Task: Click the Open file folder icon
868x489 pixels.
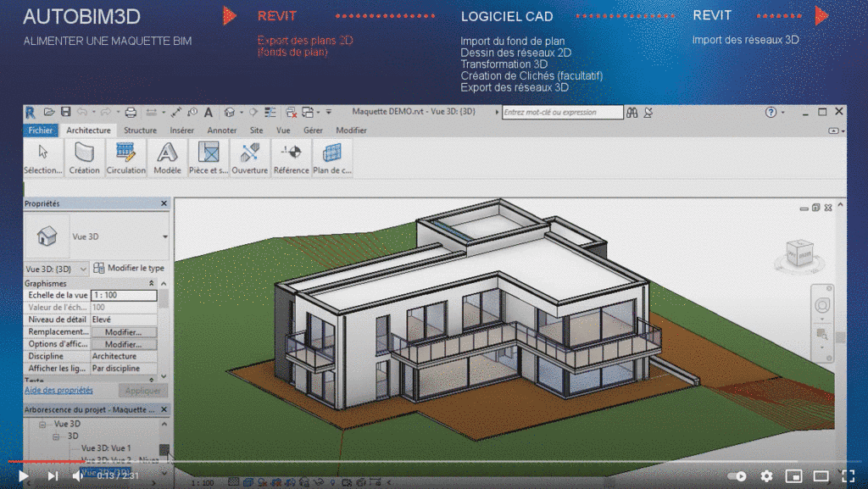Action: (48, 113)
